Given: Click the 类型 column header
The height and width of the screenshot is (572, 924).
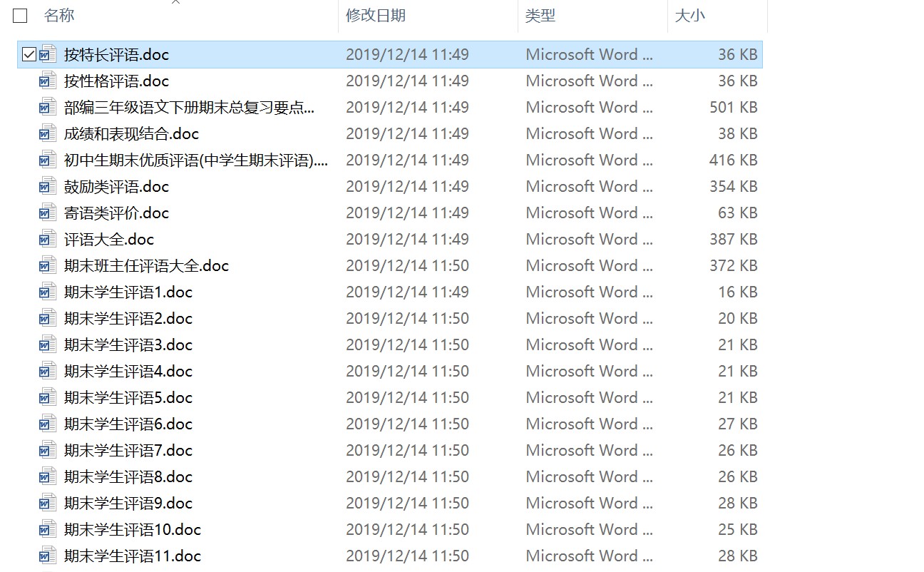Looking at the screenshot, I should pos(540,16).
